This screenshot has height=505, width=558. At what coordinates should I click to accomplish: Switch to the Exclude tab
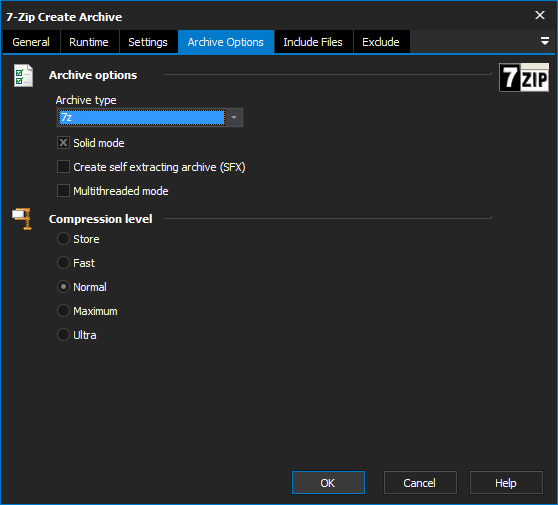click(381, 42)
